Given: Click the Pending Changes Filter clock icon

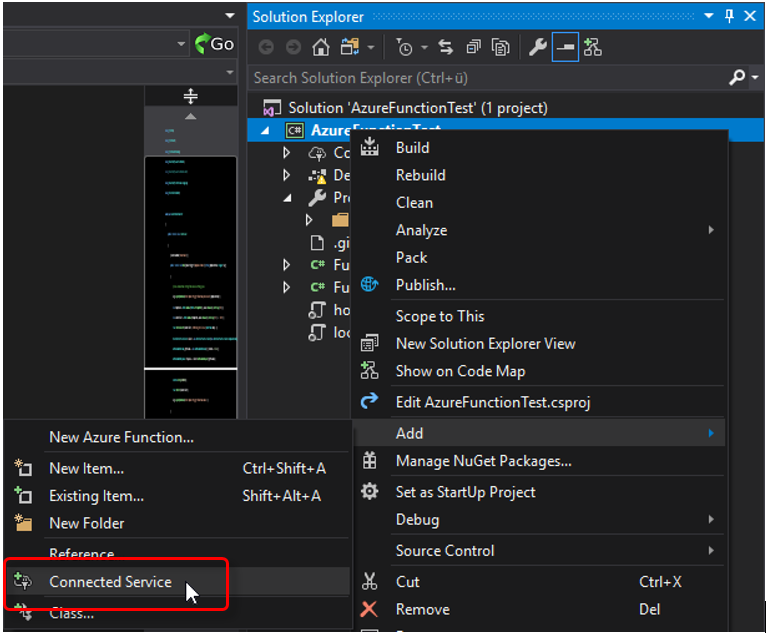Looking at the screenshot, I should (x=404, y=47).
